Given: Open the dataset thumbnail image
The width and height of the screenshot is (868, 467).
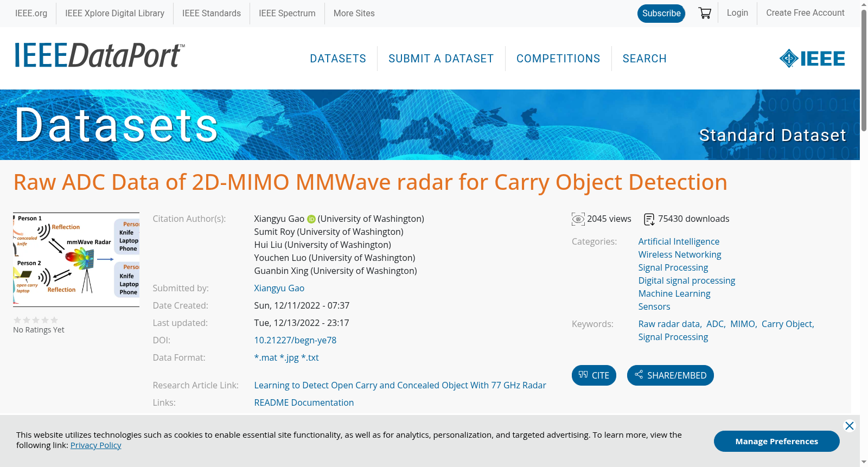Looking at the screenshot, I should 76,260.
